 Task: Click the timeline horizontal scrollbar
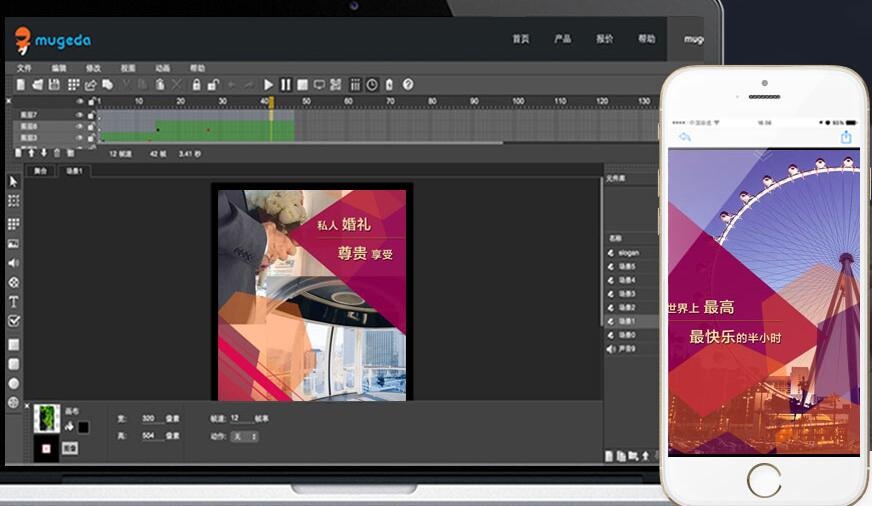300,143
